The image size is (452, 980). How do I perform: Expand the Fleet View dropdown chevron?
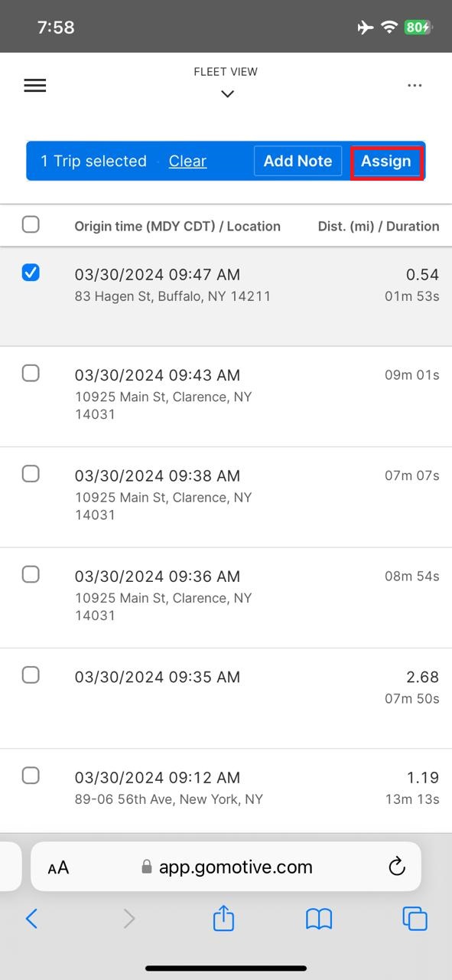226,94
